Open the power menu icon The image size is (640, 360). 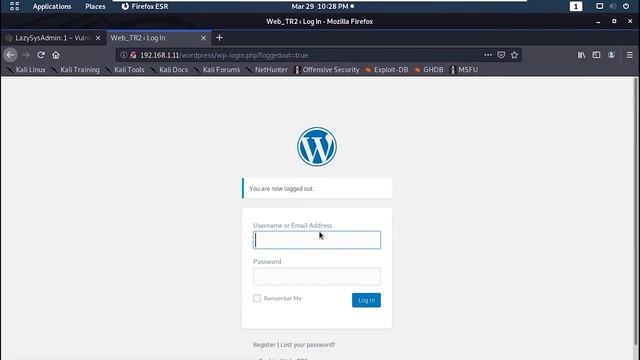(x=626, y=6)
